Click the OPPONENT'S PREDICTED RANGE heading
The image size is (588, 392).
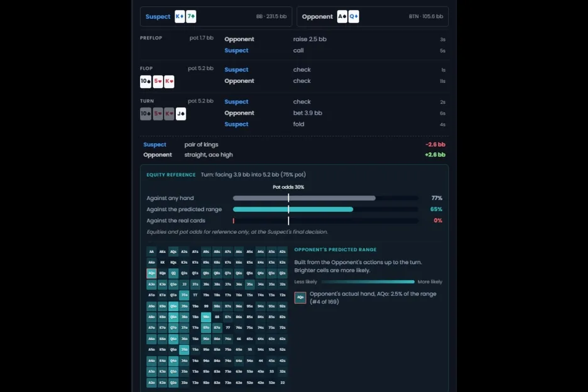tap(335, 249)
